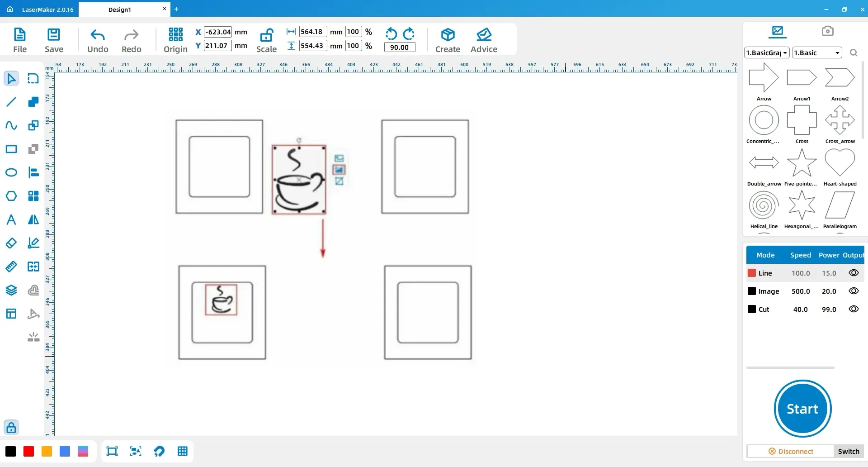Pick the gradient color swatch
868x467 pixels.
point(83,451)
